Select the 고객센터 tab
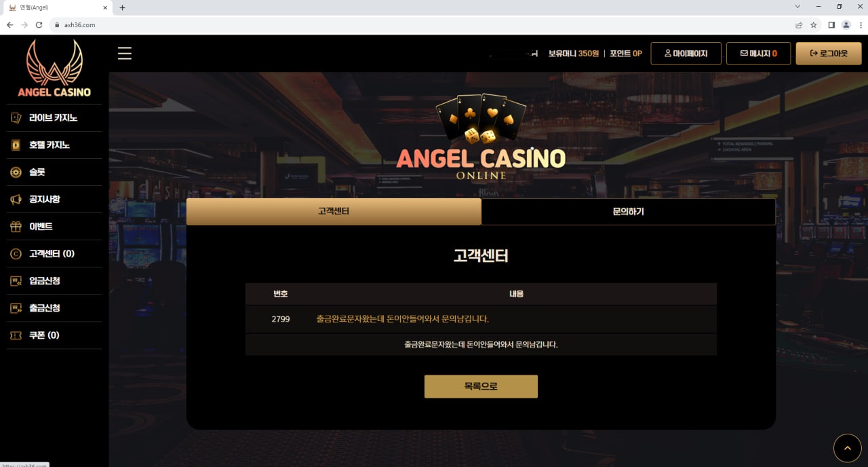This screenshot has width=868, height=467. click(334, 212)
